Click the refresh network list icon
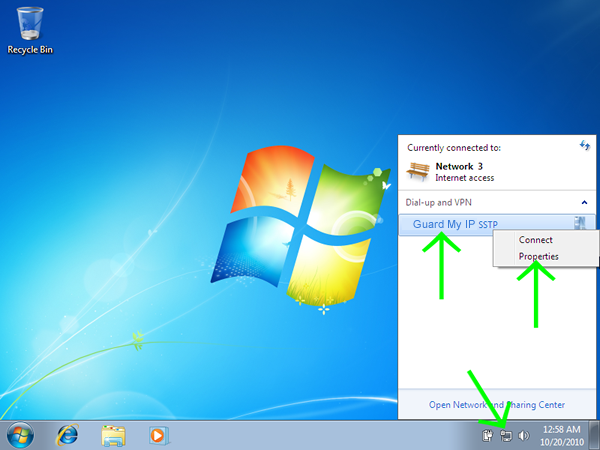This screenshot has width=600, height=450. click(585, 145)
